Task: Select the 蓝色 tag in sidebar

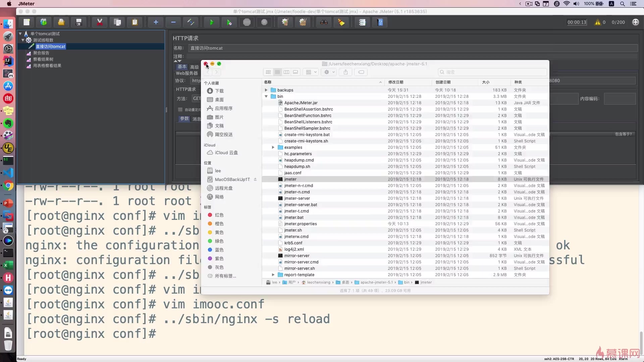Action: [x=219, y=250]
